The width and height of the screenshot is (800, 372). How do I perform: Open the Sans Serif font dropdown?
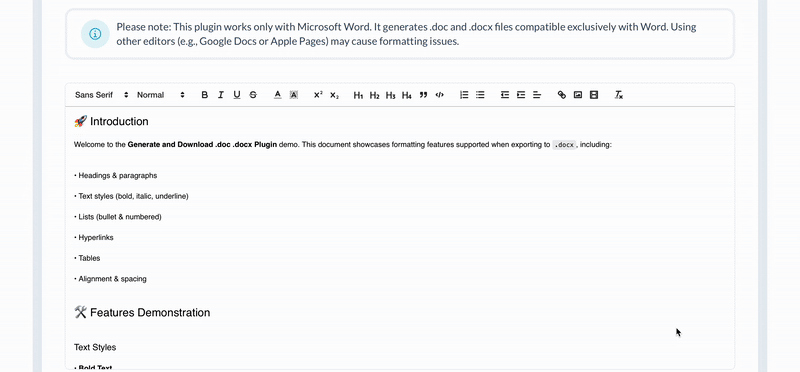click(102, 95)
